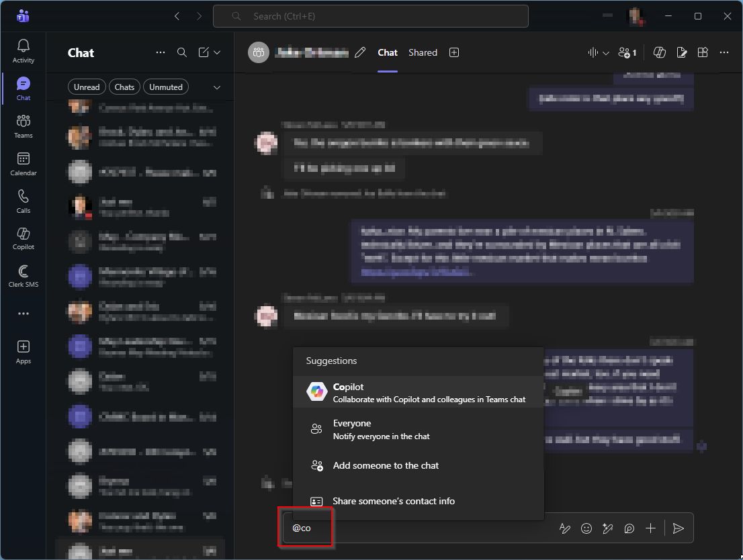Open the first chat in the list
Image resolution: width=743 pixels, height=560 pixels.
(140, 107)
